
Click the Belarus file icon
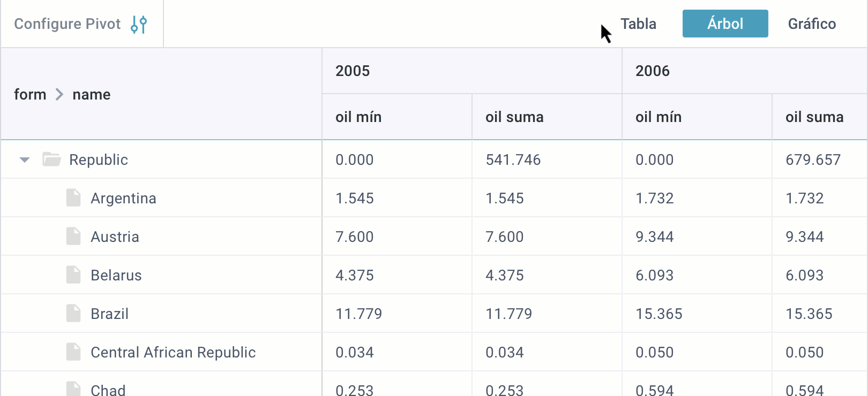tap(73, 275)
